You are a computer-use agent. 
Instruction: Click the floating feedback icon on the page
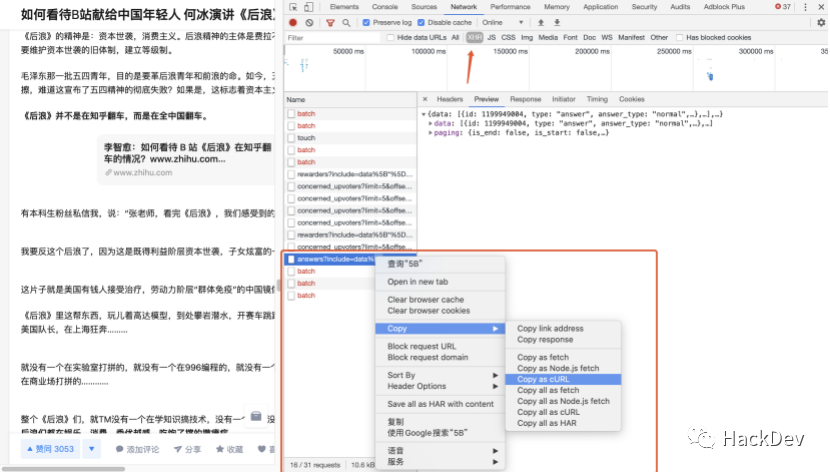(x=256, y=416)
